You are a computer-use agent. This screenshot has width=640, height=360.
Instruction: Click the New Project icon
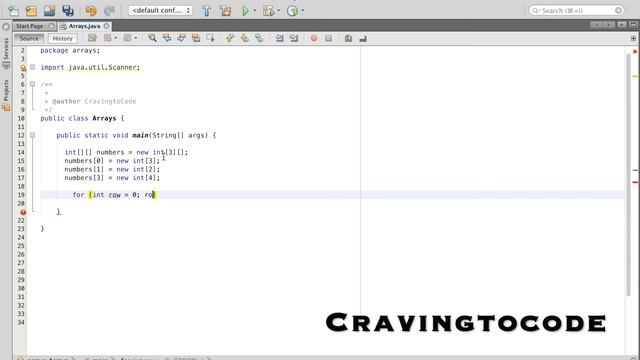point(31,11)
